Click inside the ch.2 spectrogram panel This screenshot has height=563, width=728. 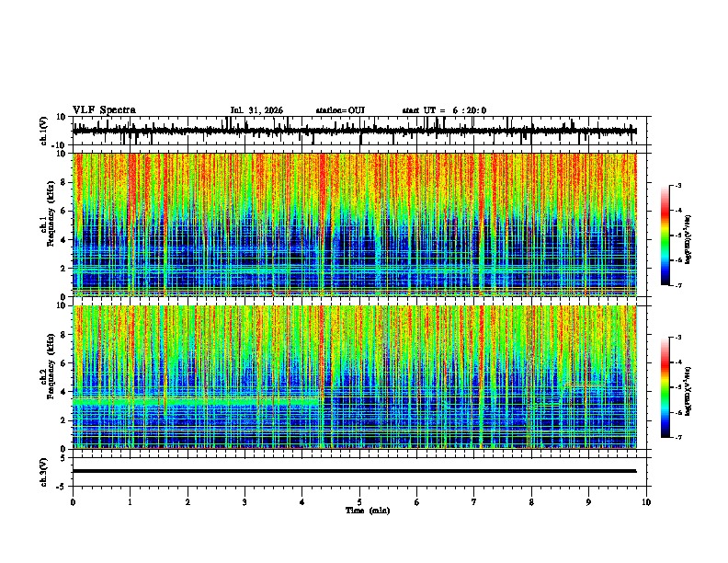[x=354, y=377]
